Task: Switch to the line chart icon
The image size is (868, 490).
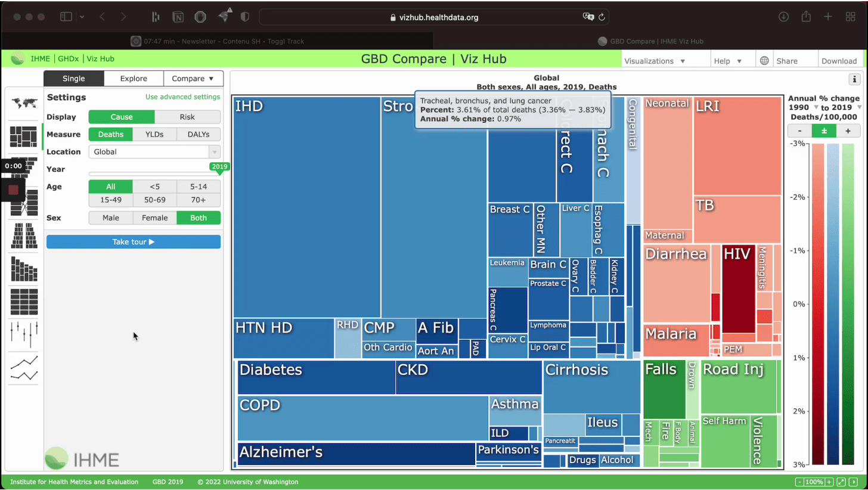Action: click(x=24, y=368)
